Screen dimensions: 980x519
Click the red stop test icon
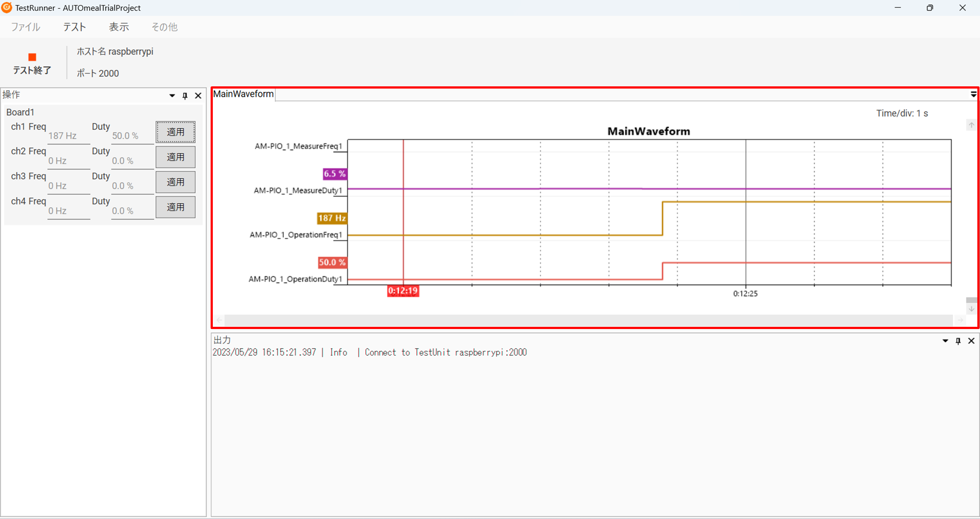[32, 58]
